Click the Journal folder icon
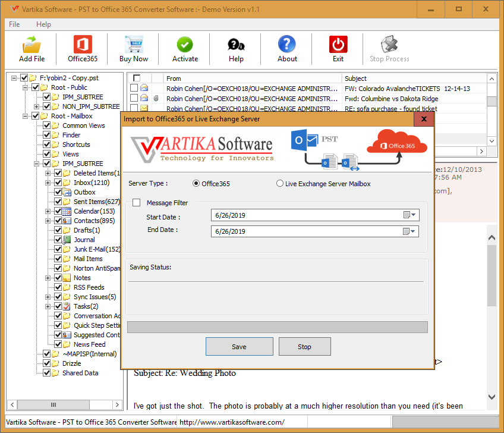 click(x=67, y=240)
